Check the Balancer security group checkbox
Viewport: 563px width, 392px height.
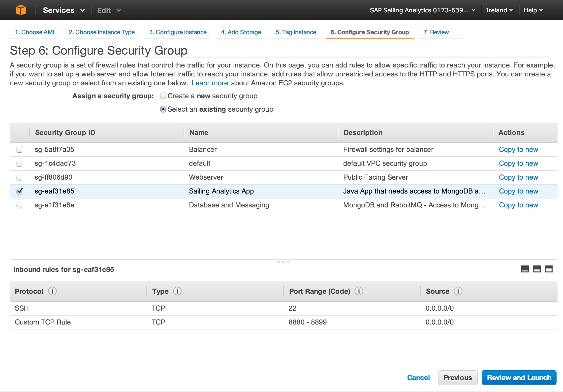coord(19,150)
